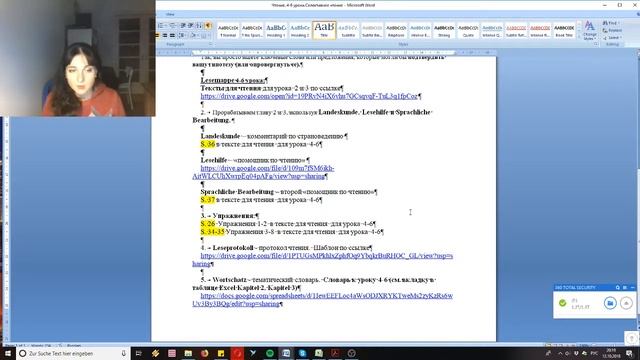Click the search icon in 360 Total Security

pyautogui.click(x=618, y=288)
